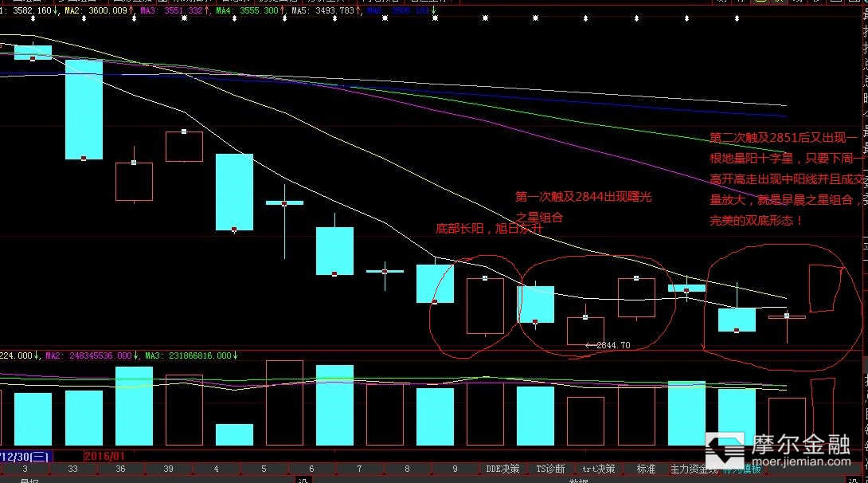The width and height of the screenshot is (868, 483).
Task: Select the trt决策 tab
Action: pos(598,469)
